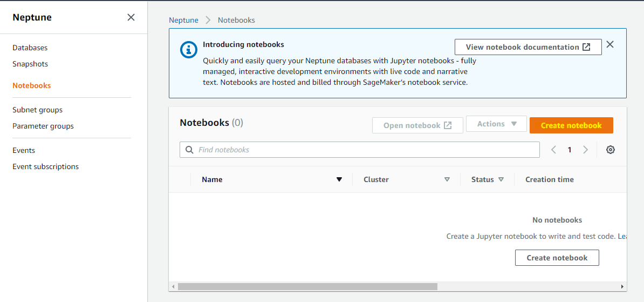This screenshot has width=644, height=302.
Task: Expand the Actions dropdown
Action: pos(497,124)
